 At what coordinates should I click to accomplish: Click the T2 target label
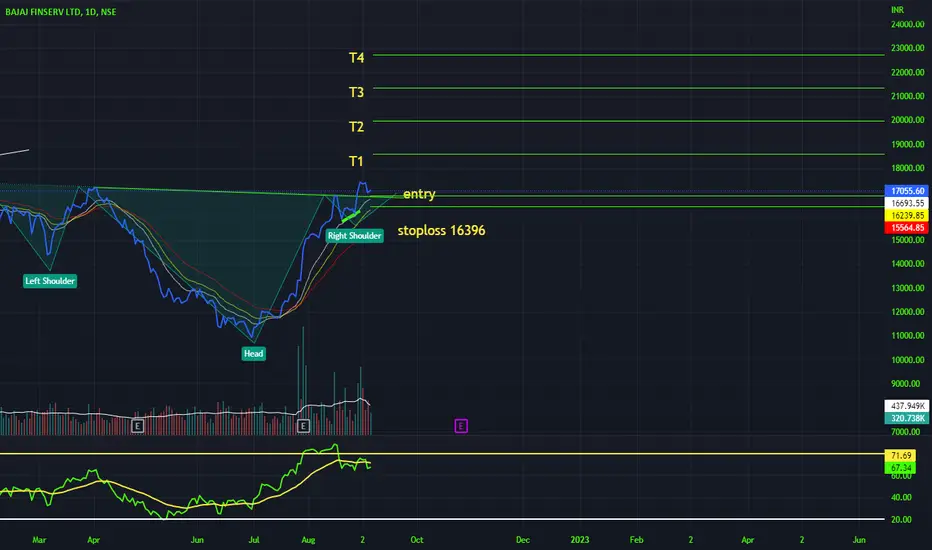point(356,127)
